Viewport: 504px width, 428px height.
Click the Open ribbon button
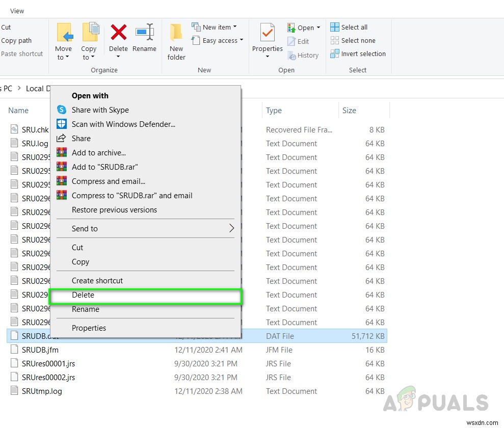304,28
